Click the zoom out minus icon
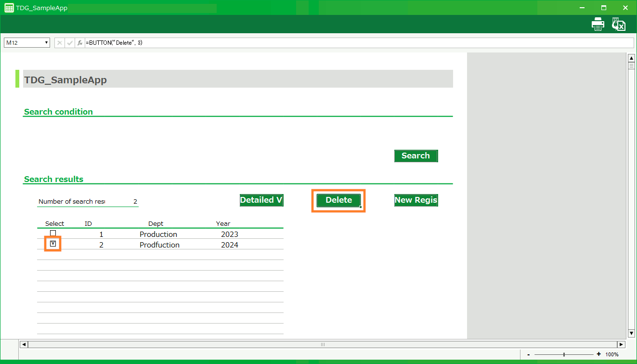The width and height of the screenshot is (637, 364). tap(529, 354)
